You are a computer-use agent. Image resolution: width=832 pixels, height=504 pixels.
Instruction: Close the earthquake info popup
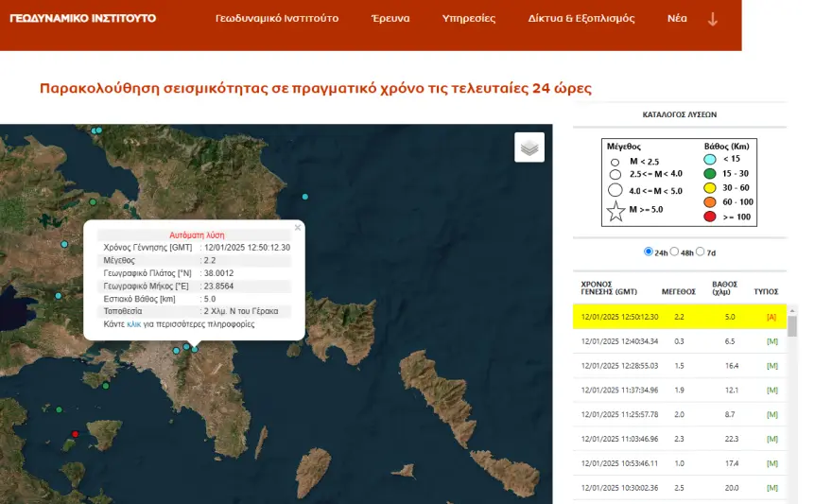click(298, 227)
